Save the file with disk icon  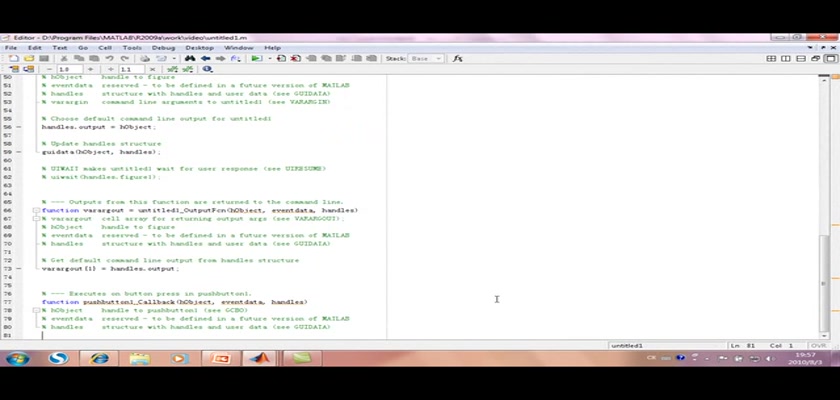pyautogui.click(x=44, y=58)
